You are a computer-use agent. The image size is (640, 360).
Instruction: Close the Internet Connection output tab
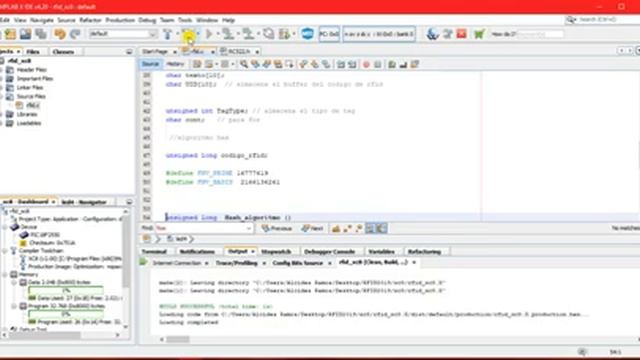pos(207,263)
